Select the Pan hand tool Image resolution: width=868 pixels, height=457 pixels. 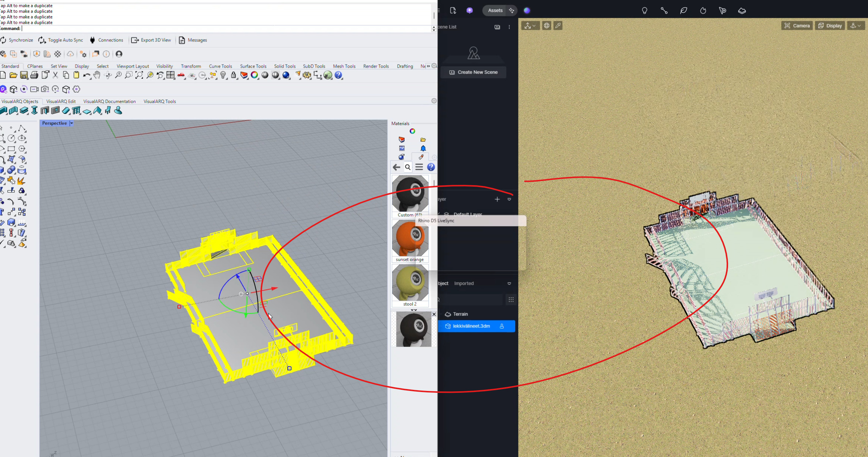(x=97, y=75)
